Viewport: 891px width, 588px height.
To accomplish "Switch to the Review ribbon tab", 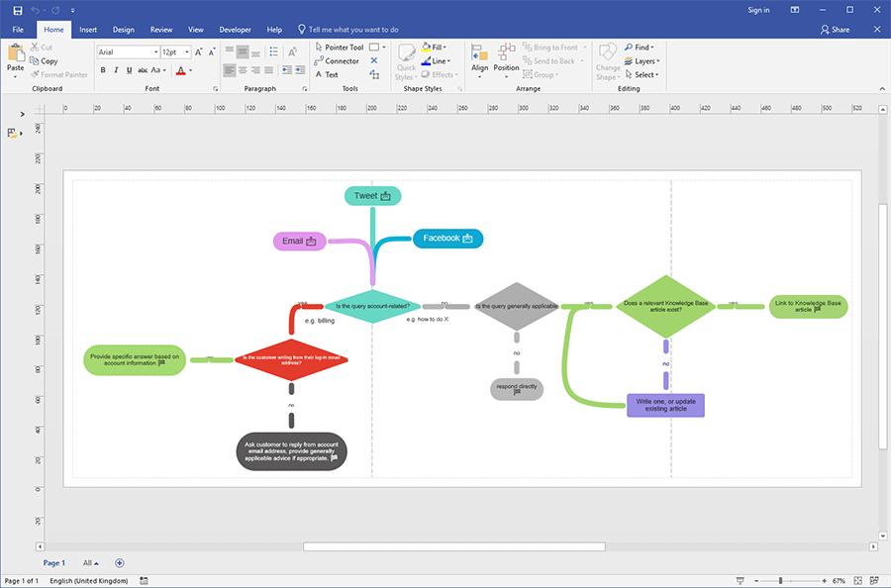I will [x=161, y=30].
